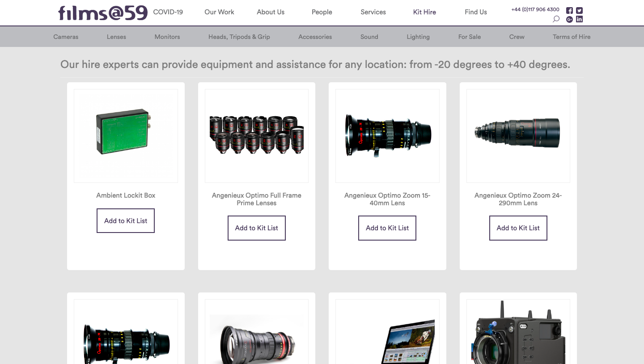The image size is (644, 364).
Task: Add Angenieux Full Frame Prime Lenses to Kit List
Action: click(x=257, y=228)
